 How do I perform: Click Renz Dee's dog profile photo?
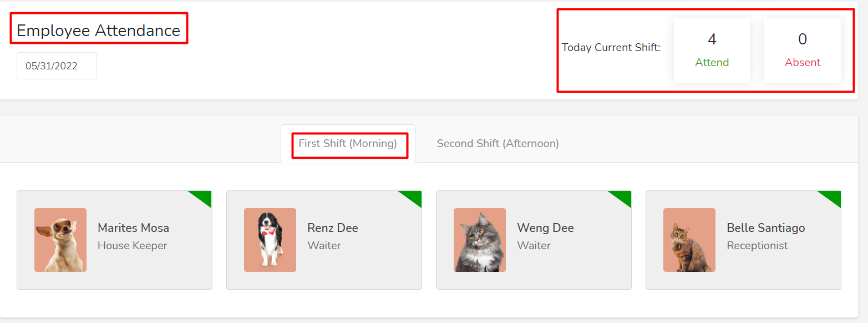[x=270, y=240]
